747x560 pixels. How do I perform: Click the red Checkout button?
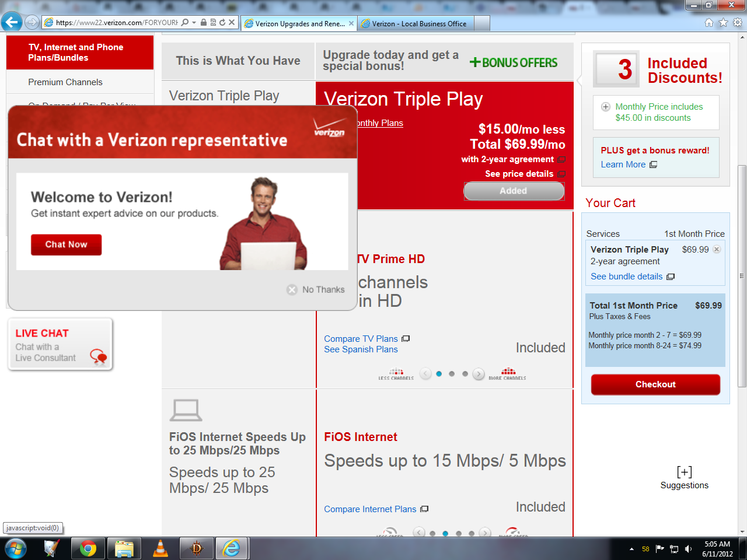click(x=655, y=384)
